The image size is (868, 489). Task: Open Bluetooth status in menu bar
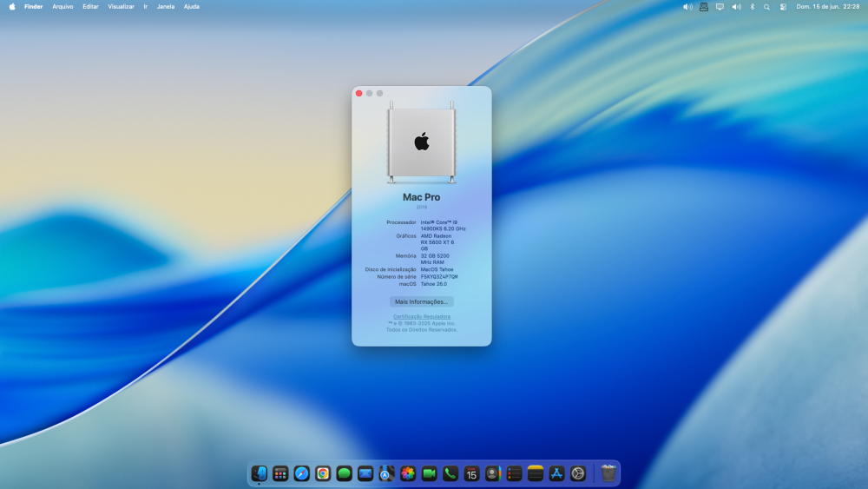pyautogui.click(x=753, y=7)
